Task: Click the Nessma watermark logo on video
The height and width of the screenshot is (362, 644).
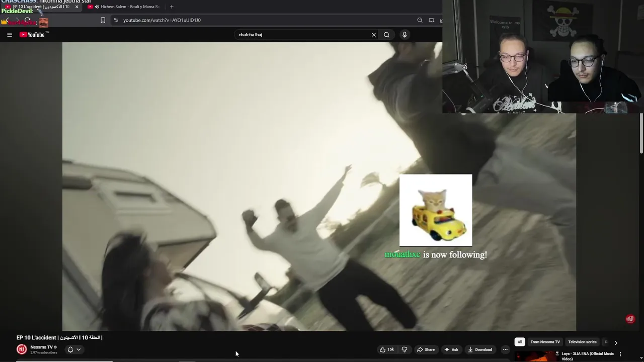Action: [x=630, y=319]
